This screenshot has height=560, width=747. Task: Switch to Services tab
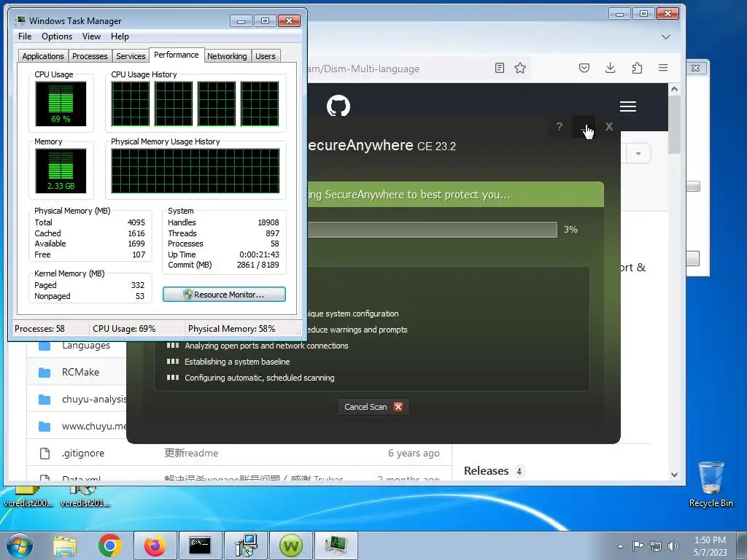(131, 56)
